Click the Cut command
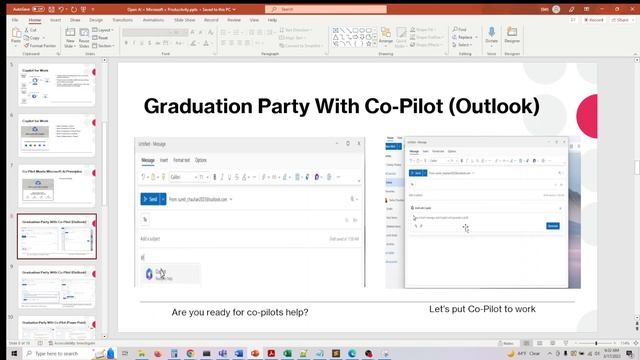 click(x=31, y=30)
